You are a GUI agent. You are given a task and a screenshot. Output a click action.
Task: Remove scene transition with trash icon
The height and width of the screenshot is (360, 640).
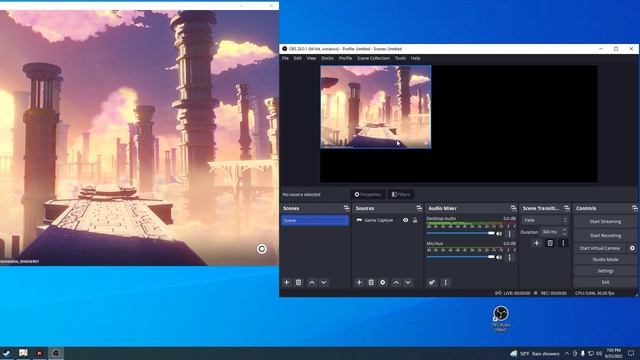[550, 243]
